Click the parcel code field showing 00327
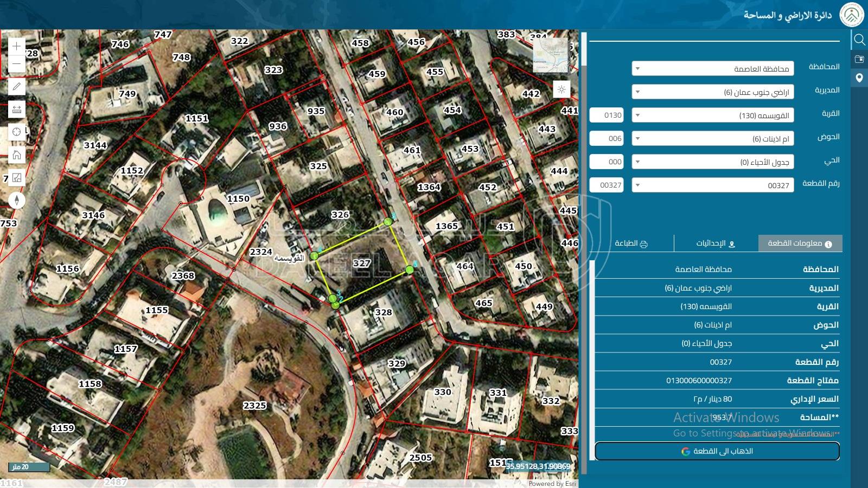The height and width of the screenshot is (488, 868). (610, 185)
